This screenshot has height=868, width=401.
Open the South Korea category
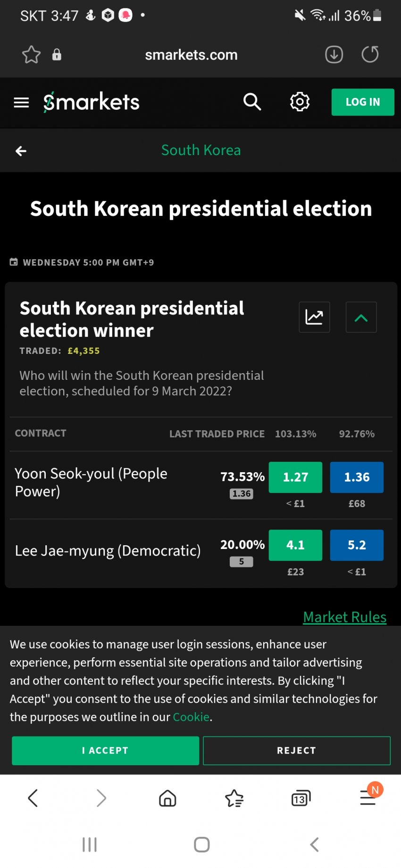pyautogui.click(x=201, y=150)
